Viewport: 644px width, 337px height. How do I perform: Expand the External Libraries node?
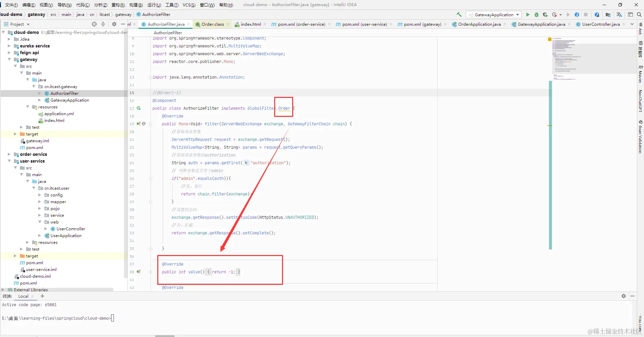point(3,290)
